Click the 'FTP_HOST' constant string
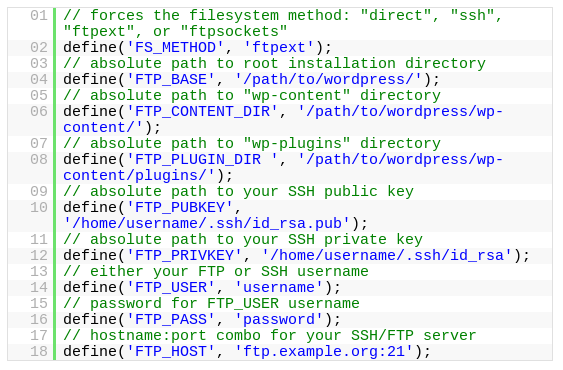Screen dimensions: 563x370 [172, 351]
